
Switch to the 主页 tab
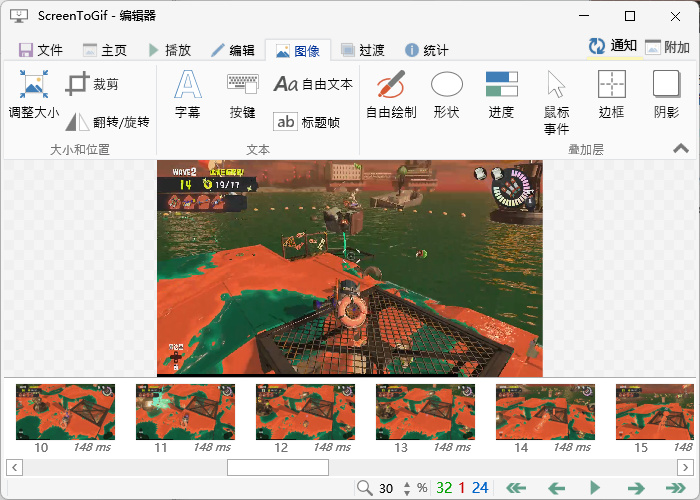105,50
